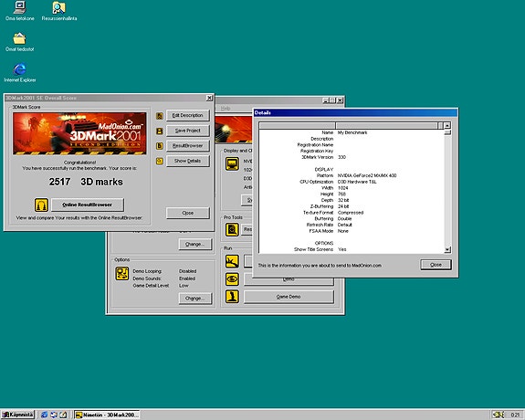Select the Omat tiedostot folder icon
This screenshot has width=525, height=420.
coord(20,42)
